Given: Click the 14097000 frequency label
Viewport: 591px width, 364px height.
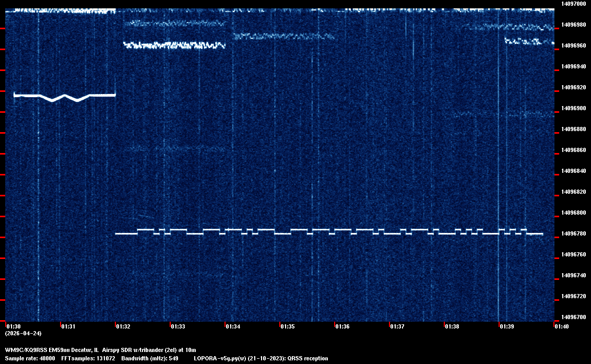Looking at the screenshot, I should pos(574,4).
